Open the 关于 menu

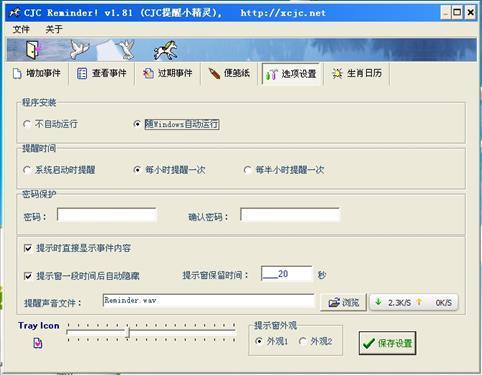pyautogui.click(x=54, y=29)
